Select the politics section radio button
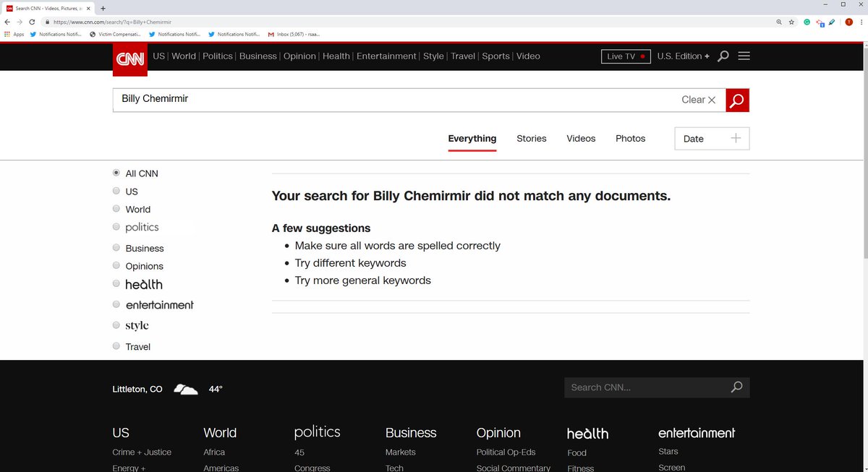Viewport: 868px width, 472px height. point(116,227)
